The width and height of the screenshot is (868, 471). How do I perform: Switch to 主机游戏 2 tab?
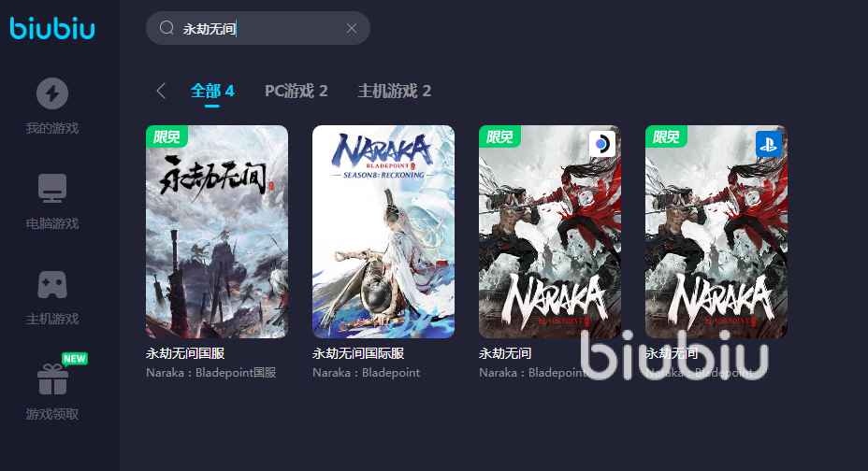(394, 91)
